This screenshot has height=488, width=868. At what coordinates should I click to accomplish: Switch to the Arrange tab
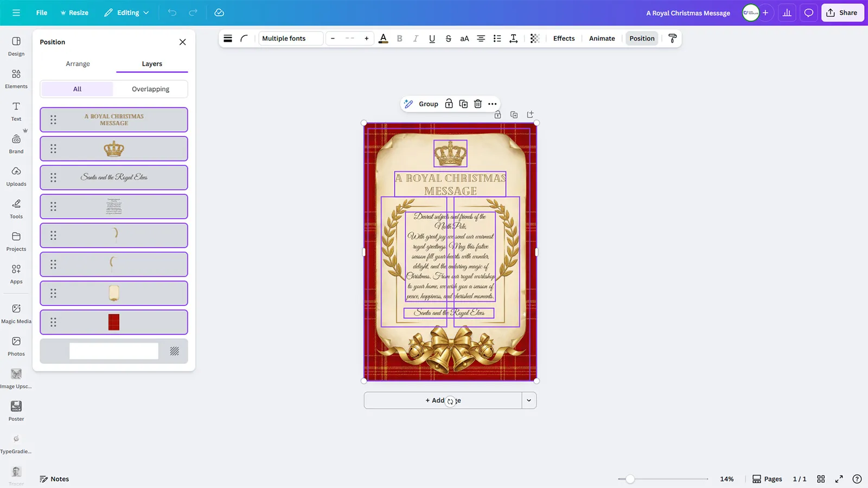(78, 64)
